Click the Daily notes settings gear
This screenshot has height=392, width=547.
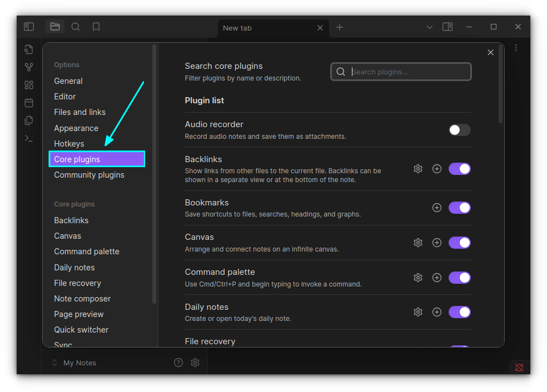(418, 312)
